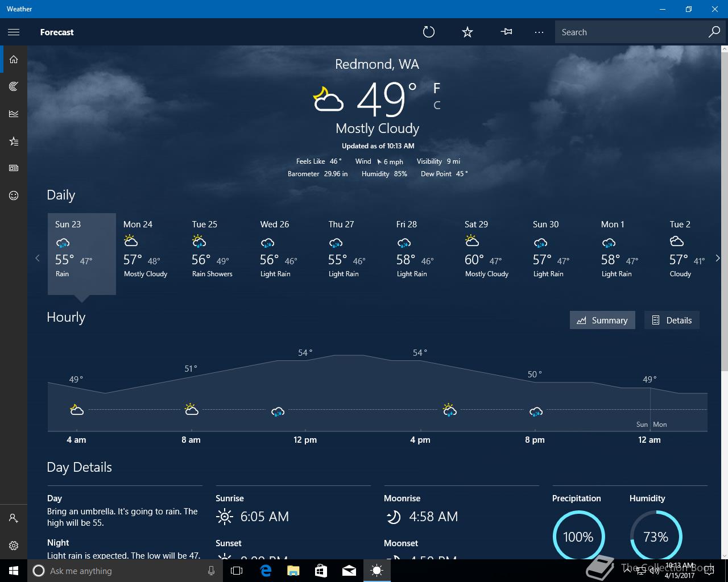This screenshot has height=582, width=728.
Task: Select the Sat 29 daily forecast
Action: click(x=491, y=254)
